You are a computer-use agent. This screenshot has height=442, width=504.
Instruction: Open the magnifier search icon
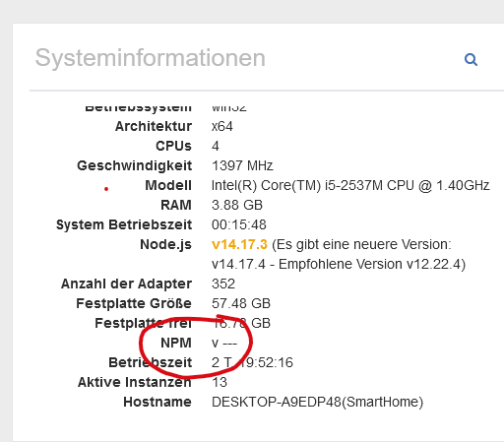(x=471, y=60)
